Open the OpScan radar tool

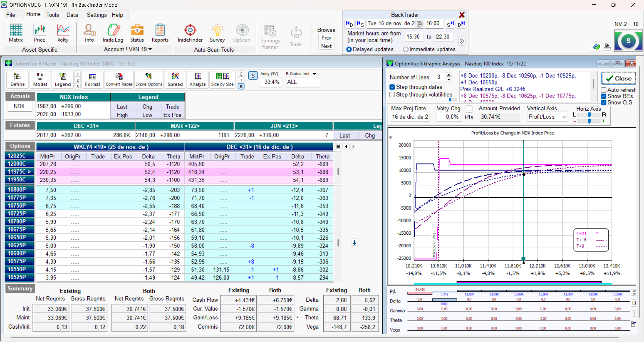pyautogui.click(x=242, y=33)
